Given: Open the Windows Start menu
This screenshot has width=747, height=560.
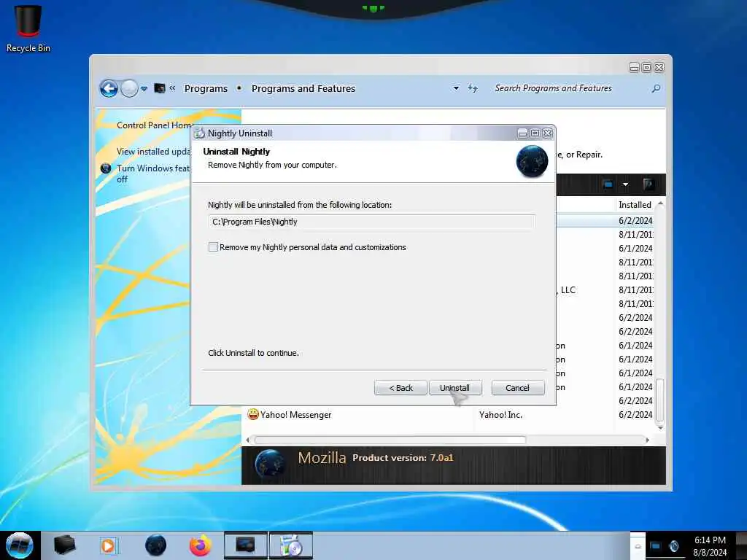Looking at the screenshot, I should (x=20, y=545).
